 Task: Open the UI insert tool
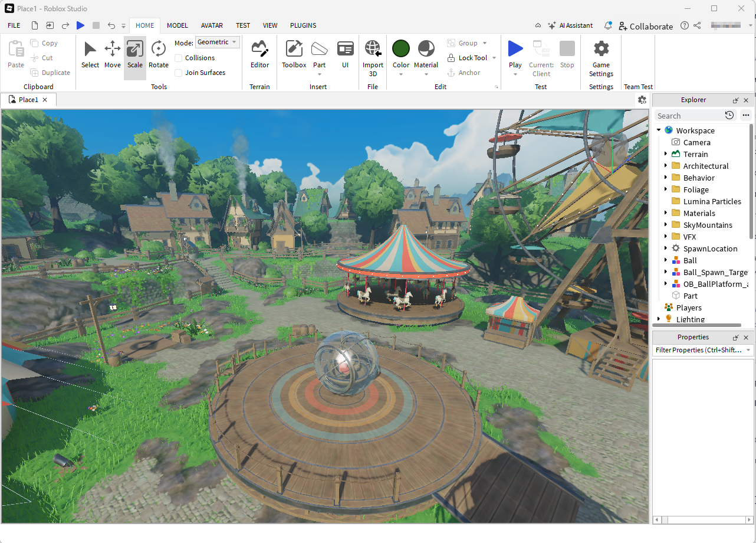pyautogui.click(x=346, y=54)
